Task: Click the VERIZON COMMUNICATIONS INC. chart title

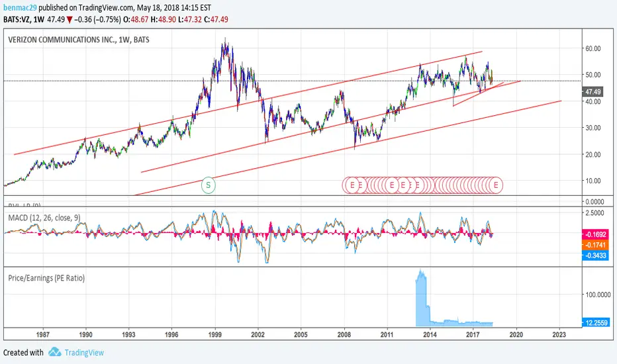Action: coord(79,40)
